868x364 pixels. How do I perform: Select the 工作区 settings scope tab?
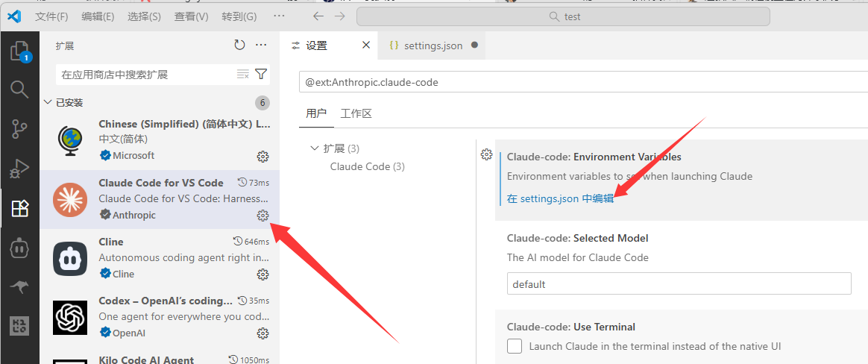click(356, 113)
